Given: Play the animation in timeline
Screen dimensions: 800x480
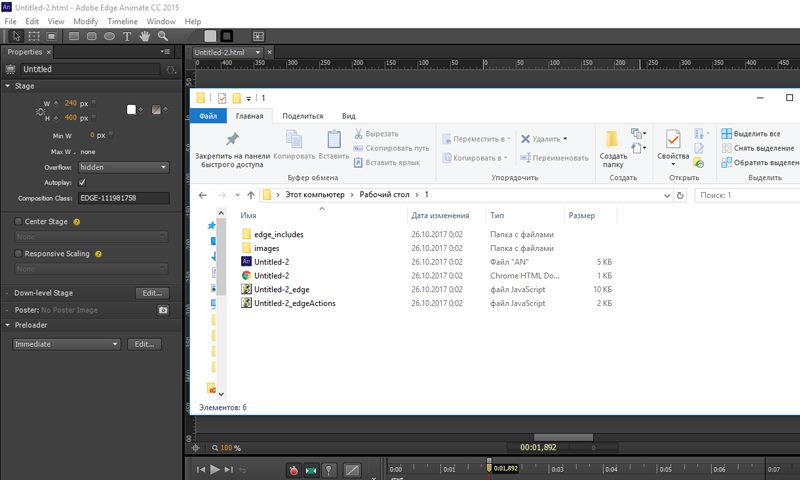Looking at the screenshot, I should pyautogui.click(x=215, y=469).
